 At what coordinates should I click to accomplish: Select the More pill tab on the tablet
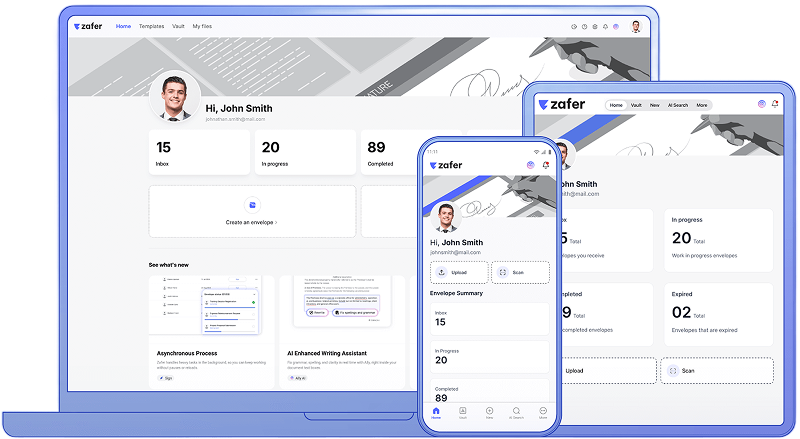pyautogui.click(x=702, y=105)
